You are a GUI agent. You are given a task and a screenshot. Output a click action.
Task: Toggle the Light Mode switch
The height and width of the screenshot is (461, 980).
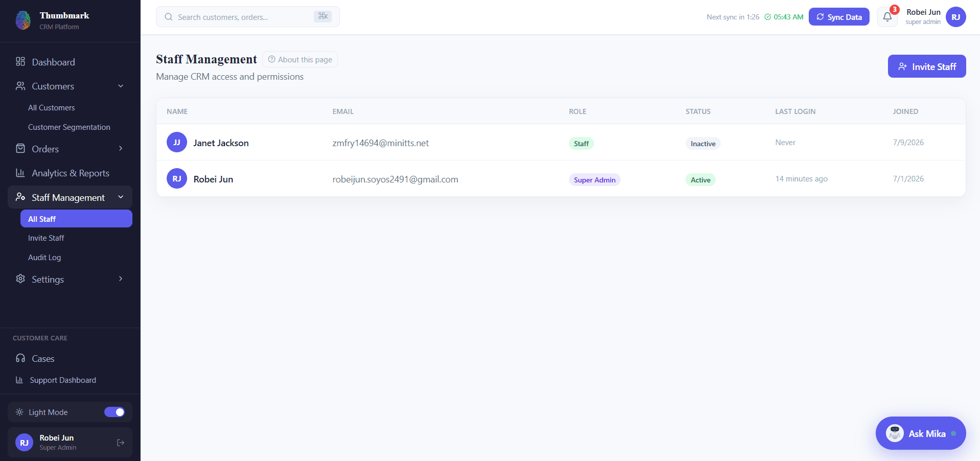pyautogui.click(x=115, y=412)
